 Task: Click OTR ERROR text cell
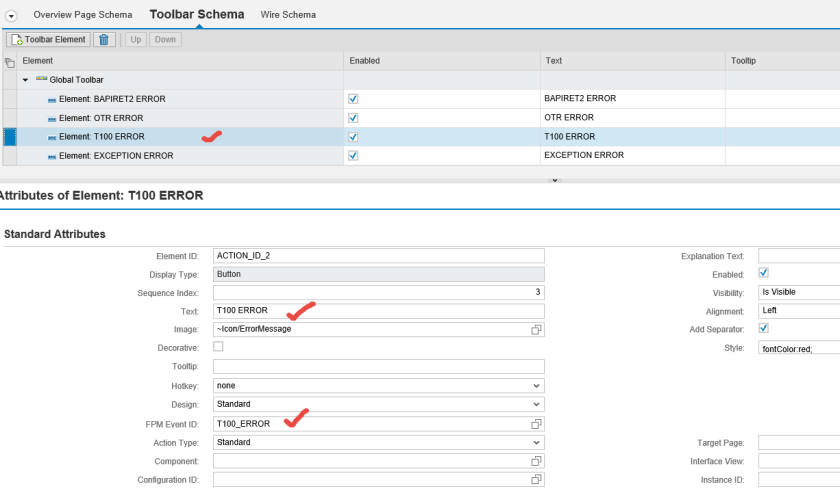point(633,117)
